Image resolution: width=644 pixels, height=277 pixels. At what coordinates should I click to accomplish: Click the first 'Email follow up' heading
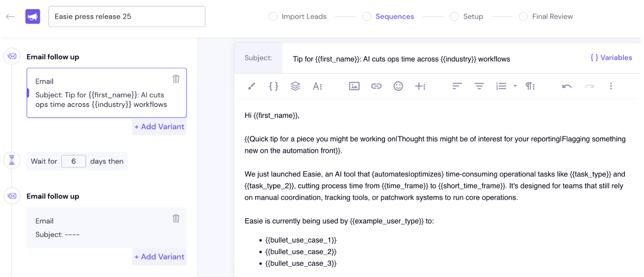[53, 57]
